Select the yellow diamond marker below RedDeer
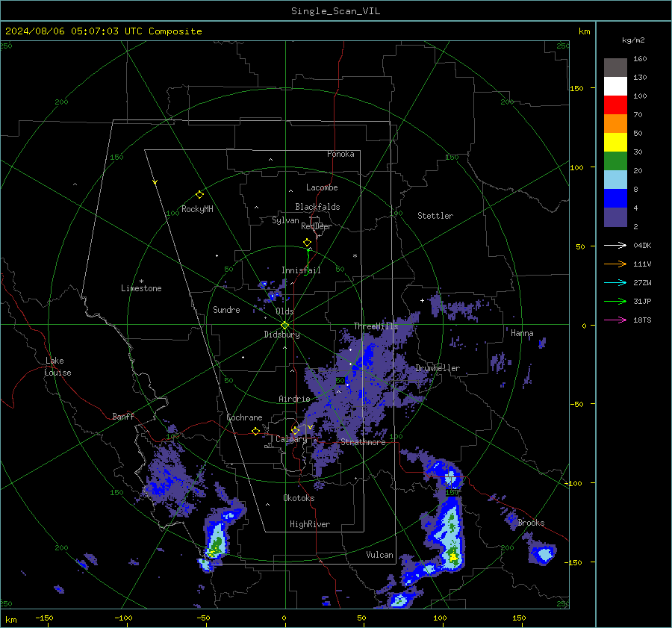The height and width of the screenshot is (628, 672). 307,243
